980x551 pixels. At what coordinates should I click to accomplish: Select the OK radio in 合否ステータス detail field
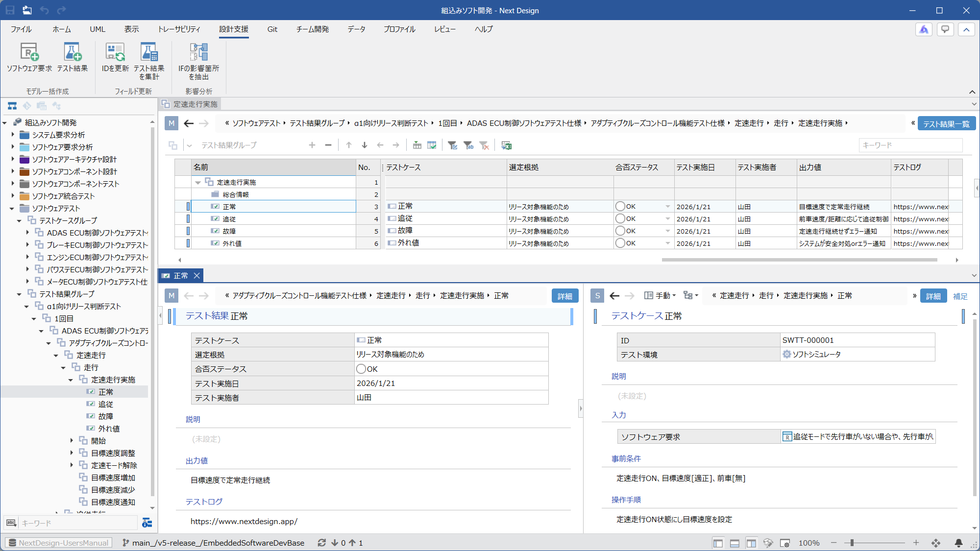click(x=361, y=369)
